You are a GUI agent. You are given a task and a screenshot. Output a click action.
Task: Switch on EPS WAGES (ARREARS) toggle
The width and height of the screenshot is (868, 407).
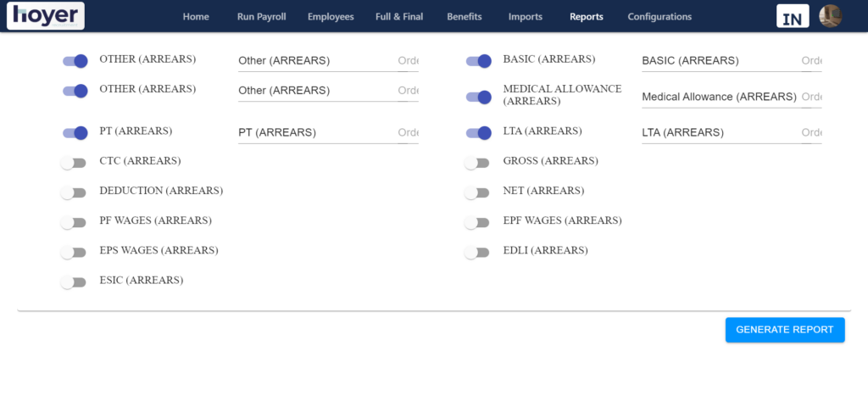click(73, 253)
